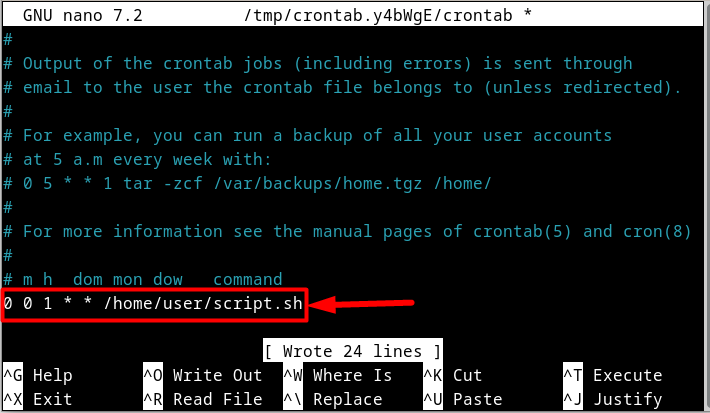Click the 'For more information' comment line
This screenshot has height=413, width=710.
pyautogui.click(x=347, y=231)
